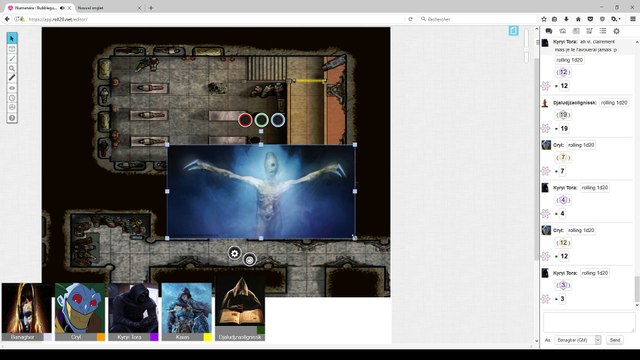Mute audio on the Numenera tab
Screen dimensions: 640x360
[62, 8]
